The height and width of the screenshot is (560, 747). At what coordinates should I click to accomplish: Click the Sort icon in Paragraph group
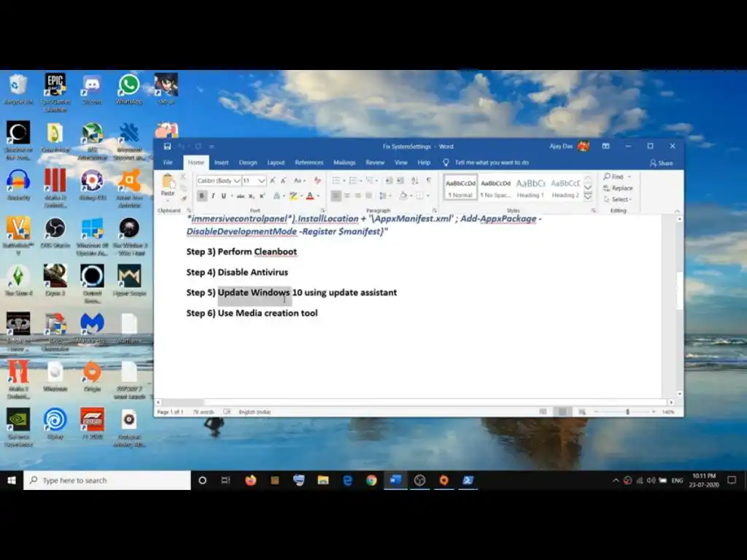point(415,181)
